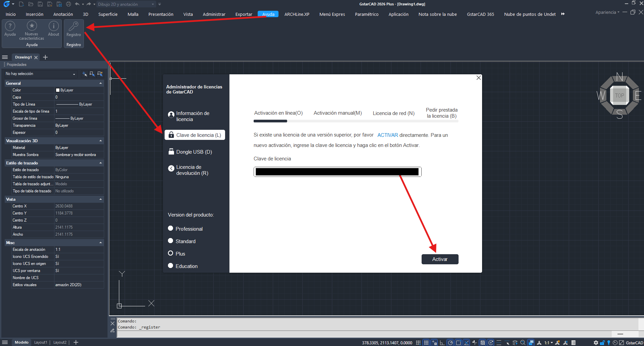Open the No hay selección dropdown
The width and height of the screenshot is (644, 346).
click(41, 74)
